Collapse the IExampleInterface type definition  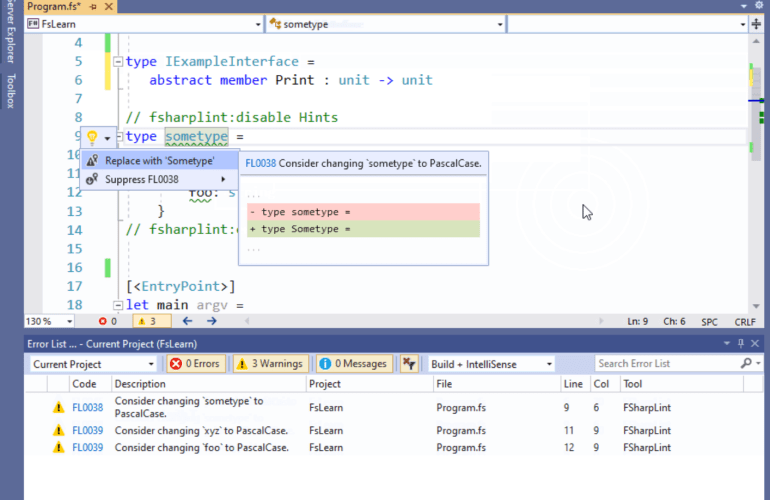pos(118,62)
